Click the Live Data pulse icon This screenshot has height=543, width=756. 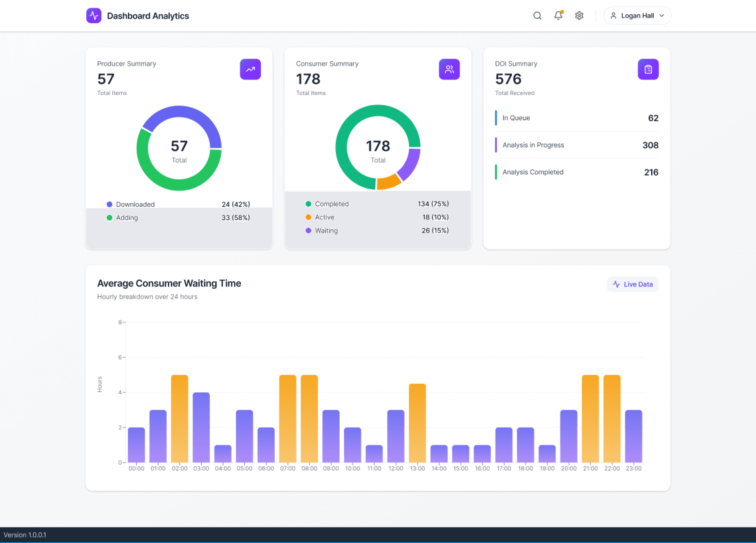pyautogui.click(x=616, y=284)
